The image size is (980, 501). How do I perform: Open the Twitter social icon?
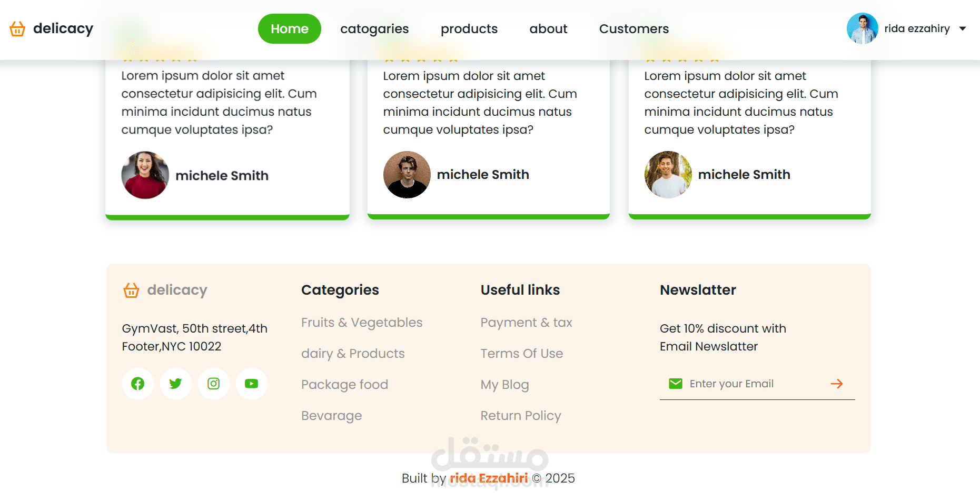point(176,384)
